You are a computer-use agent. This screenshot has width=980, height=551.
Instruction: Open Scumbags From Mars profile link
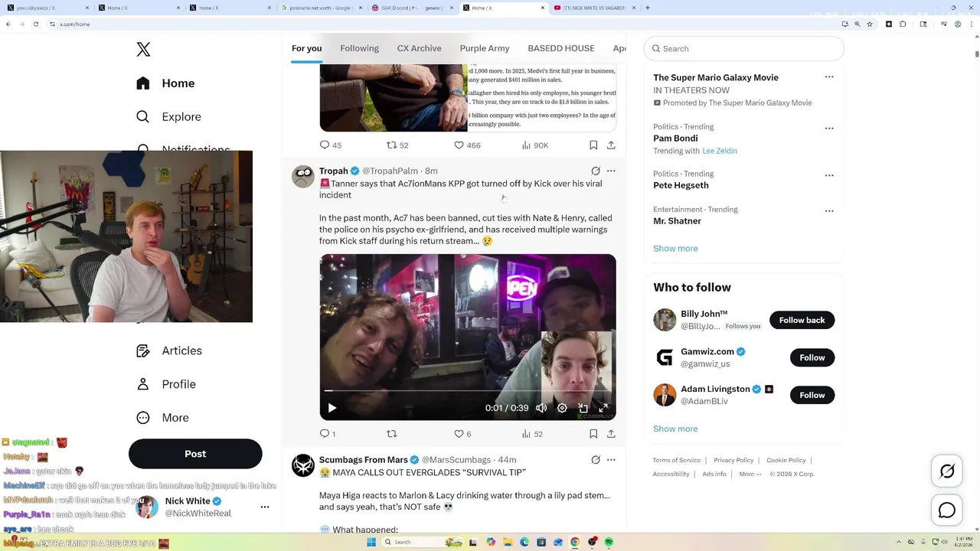pos(364,460)
